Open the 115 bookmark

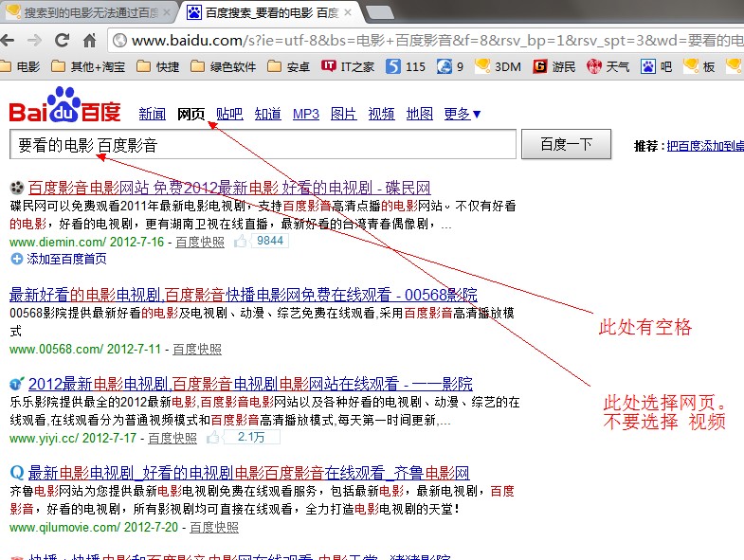pyautogui.click(x=406, y=66)
